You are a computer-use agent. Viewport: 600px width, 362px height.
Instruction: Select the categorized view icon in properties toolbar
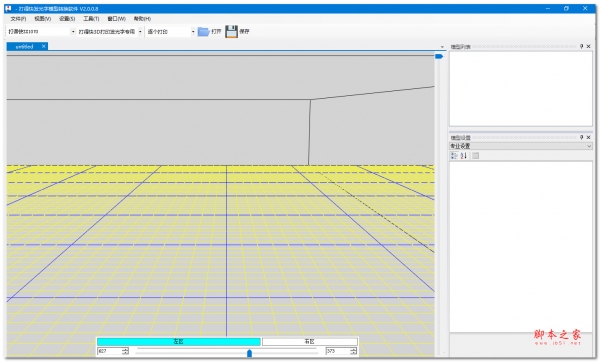point(454,156)
